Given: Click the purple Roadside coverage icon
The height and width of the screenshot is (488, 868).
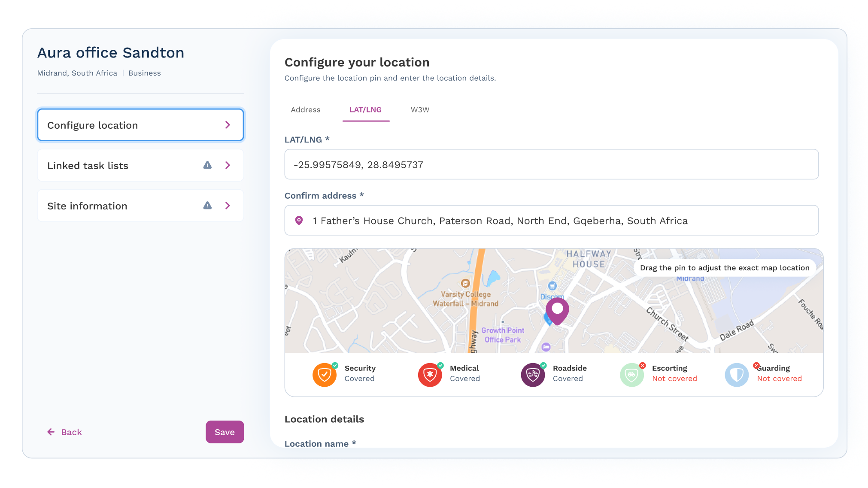Looking at the screenshot, I should (533, 375).
